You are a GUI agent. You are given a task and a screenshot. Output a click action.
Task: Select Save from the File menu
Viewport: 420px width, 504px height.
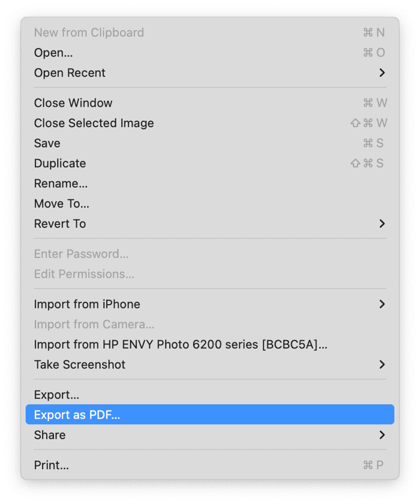coord(47,143)
